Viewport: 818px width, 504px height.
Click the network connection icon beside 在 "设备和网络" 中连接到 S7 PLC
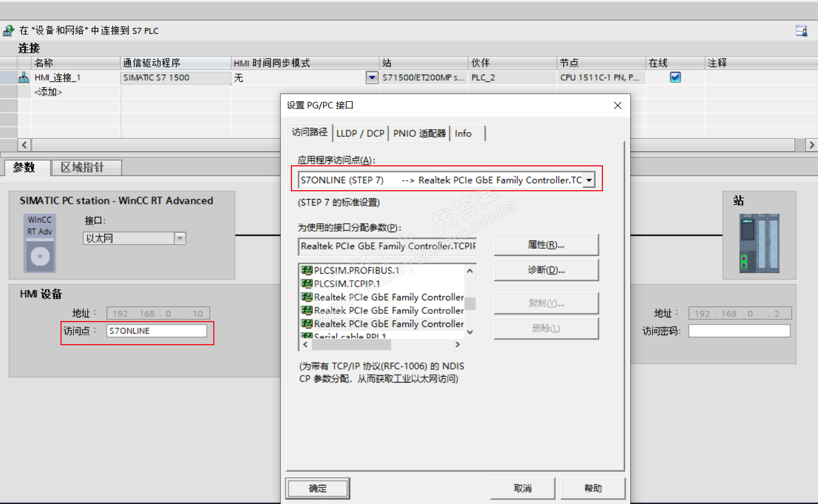tap(8, 30)
